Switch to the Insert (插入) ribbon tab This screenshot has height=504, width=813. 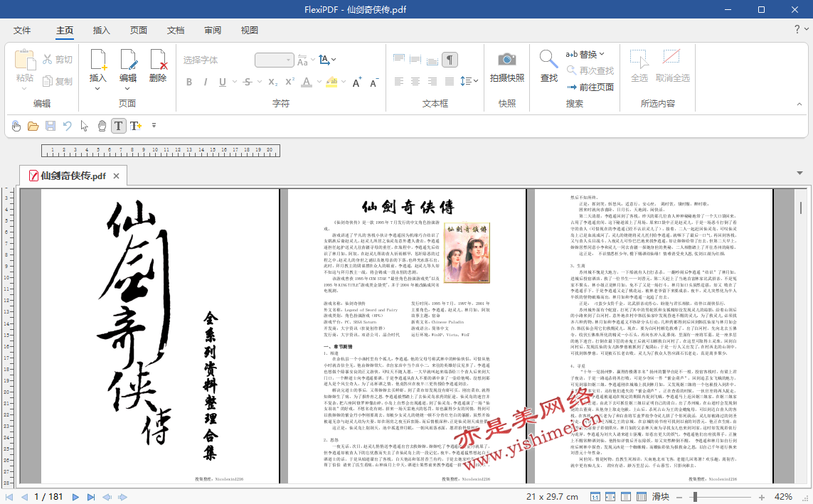coord(102,30)
